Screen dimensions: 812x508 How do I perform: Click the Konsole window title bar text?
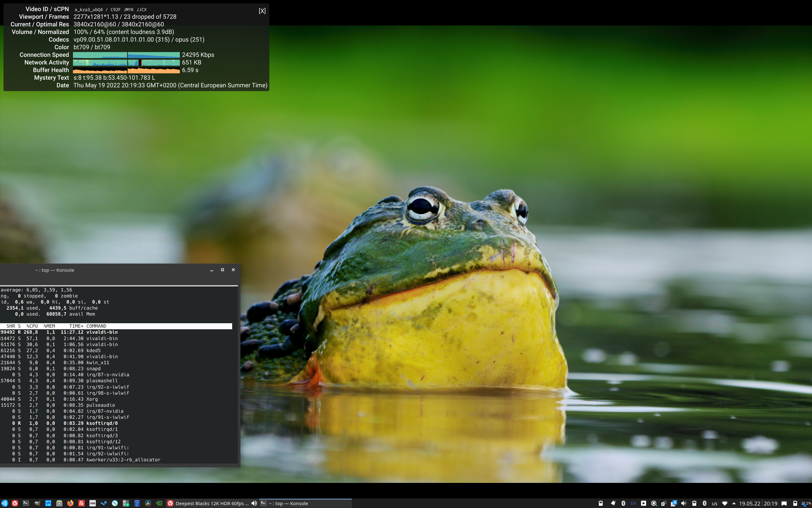click(55, 270)
